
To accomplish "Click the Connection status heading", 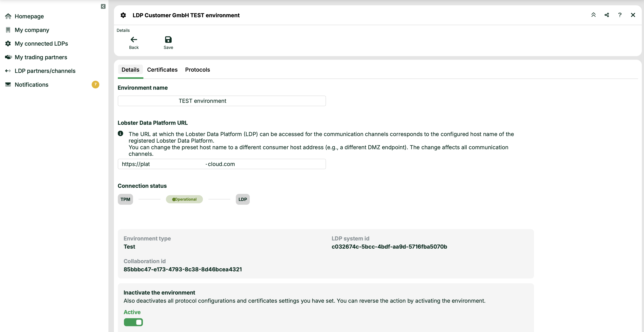I will 142,186.
